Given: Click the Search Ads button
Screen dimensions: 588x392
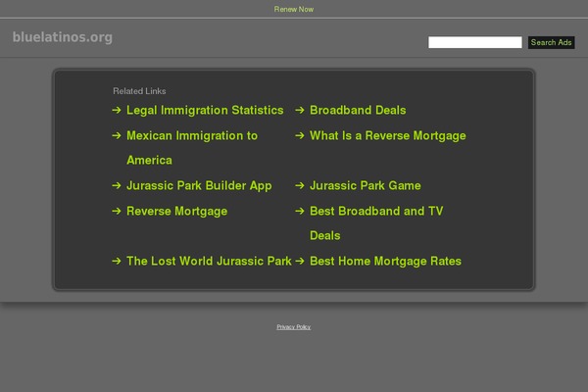Looking at the screenshot, I should (x=551, y=42).
